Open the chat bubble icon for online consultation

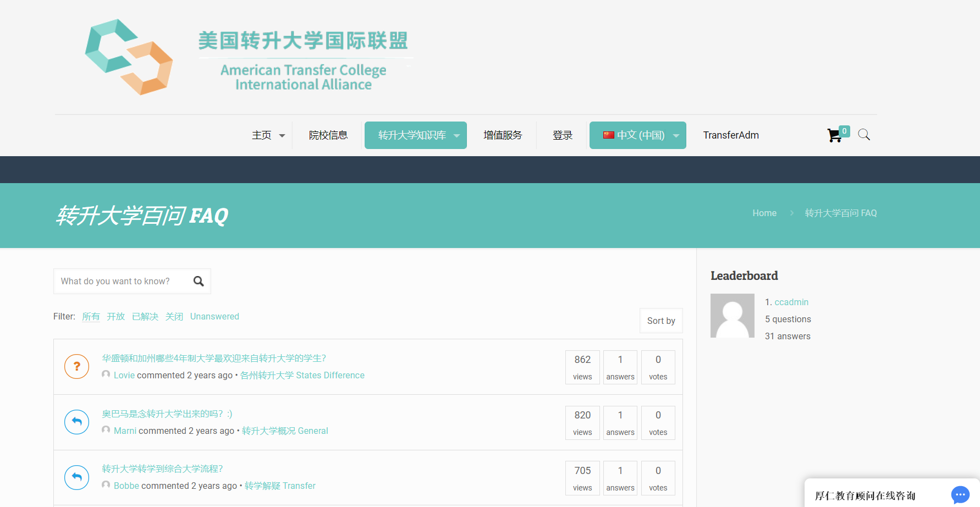(960, 495)
